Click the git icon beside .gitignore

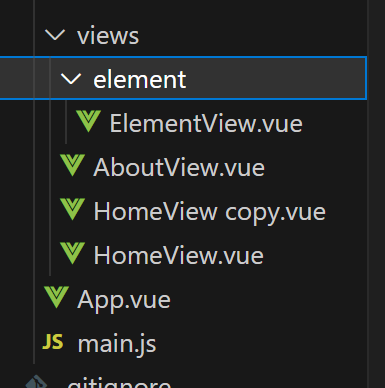[x=37, y=382]
